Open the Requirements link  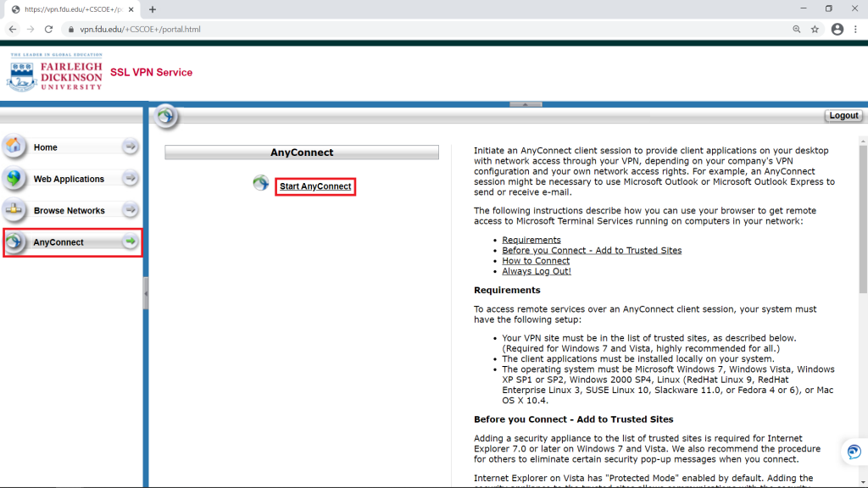[531, 240]
